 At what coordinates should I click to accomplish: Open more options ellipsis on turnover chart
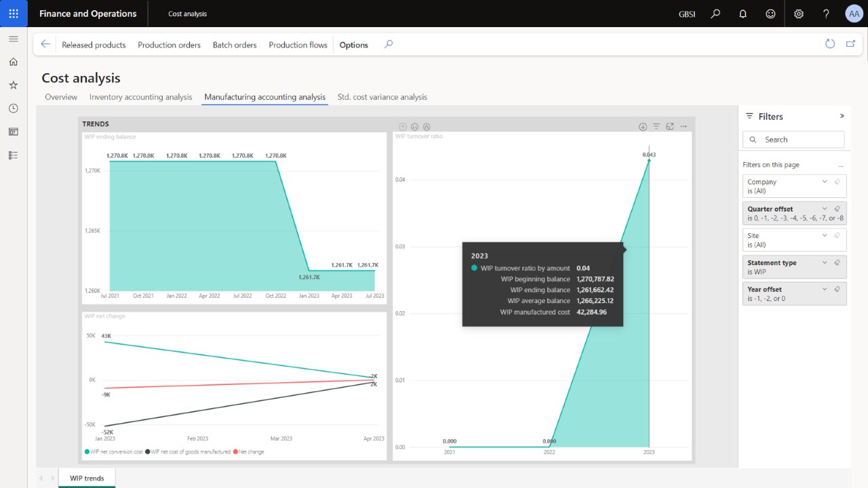(684, 127)
